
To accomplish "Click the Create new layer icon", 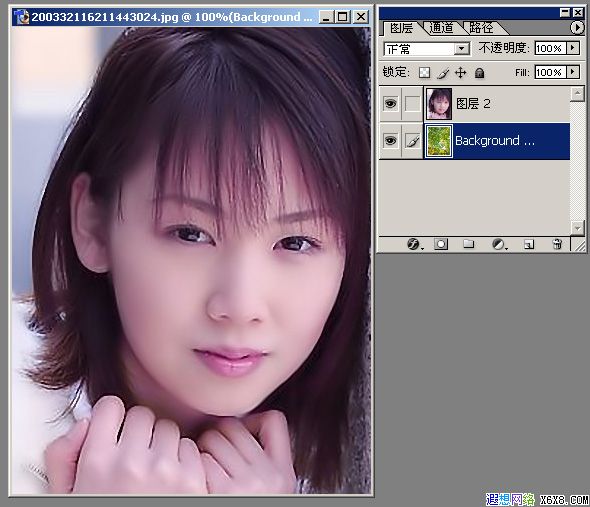I will click(529, 245).
